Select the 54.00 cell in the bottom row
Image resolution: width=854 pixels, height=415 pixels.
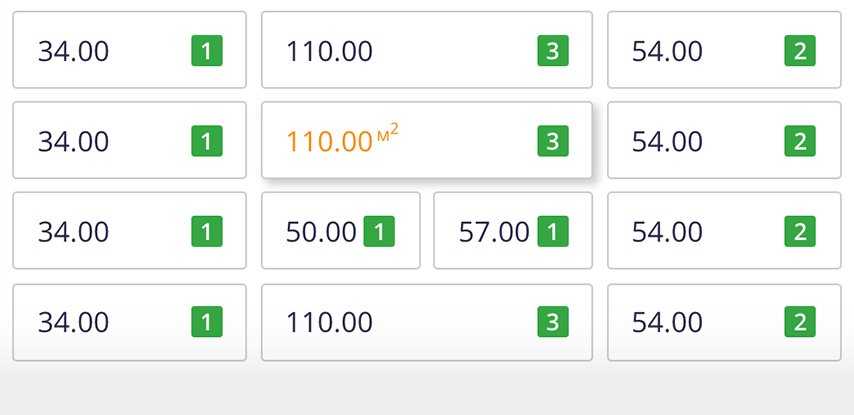click(724, 322)
